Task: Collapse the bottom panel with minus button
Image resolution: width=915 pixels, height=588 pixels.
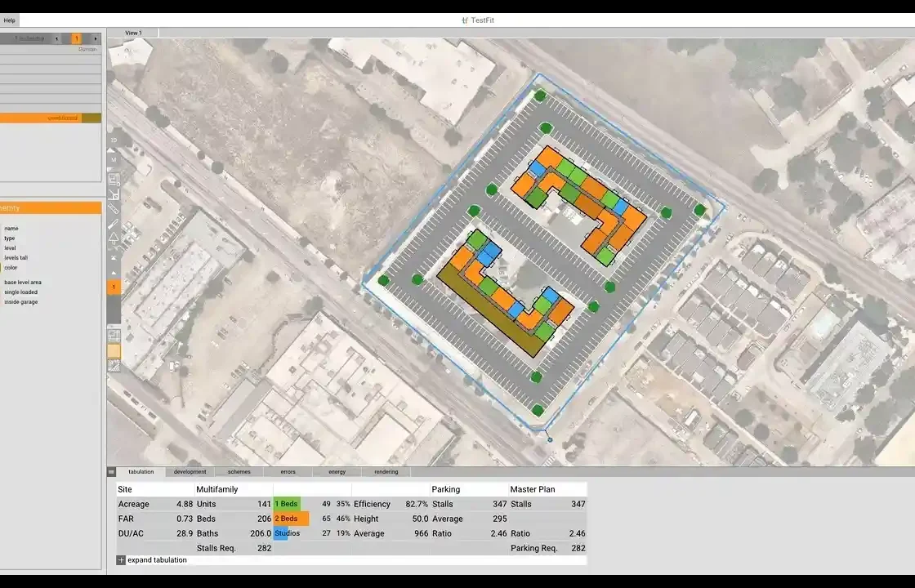Action: point(111,472)
